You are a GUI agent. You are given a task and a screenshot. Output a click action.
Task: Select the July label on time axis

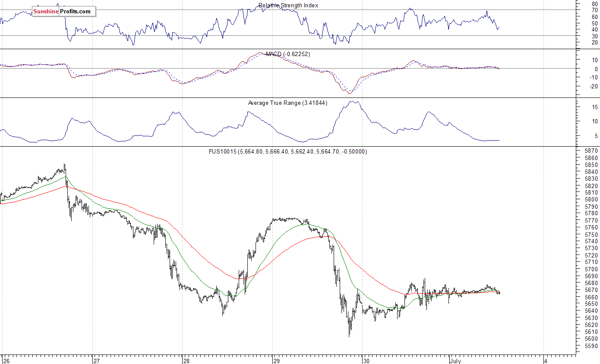tap(455, 361)
